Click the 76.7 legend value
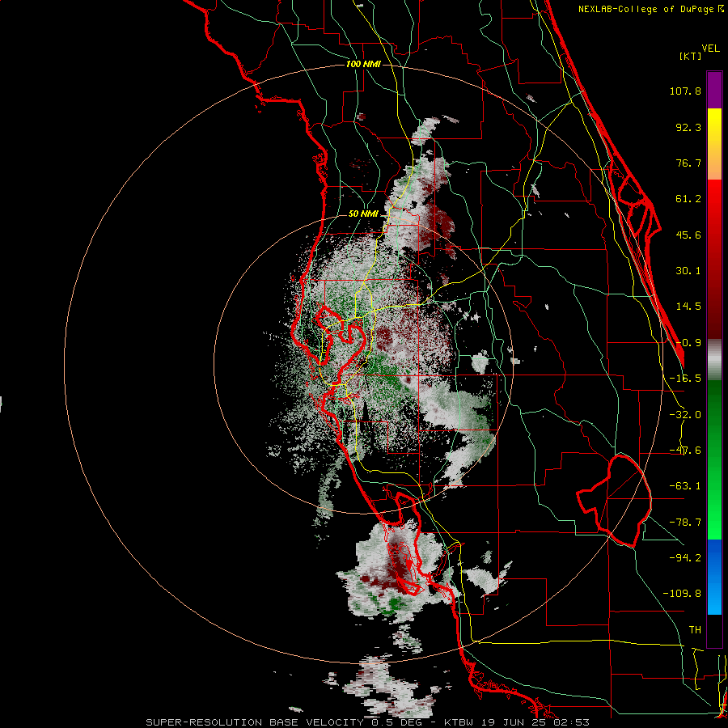 (688, 163)
